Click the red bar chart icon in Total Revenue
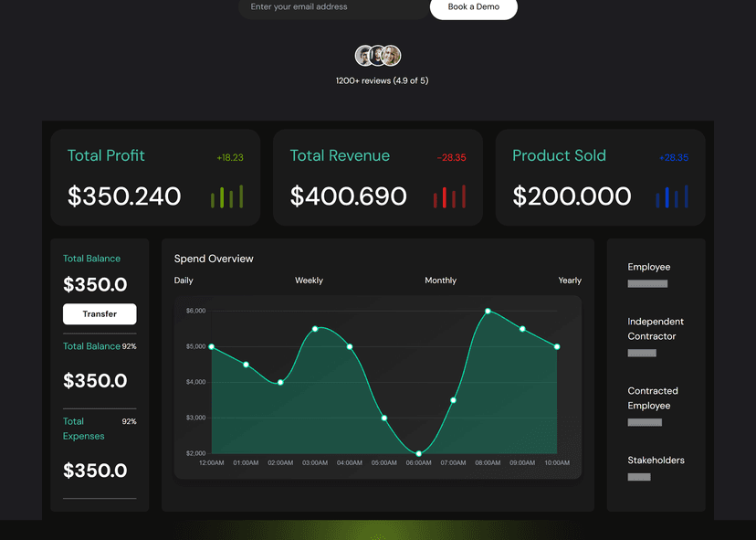Image resolution: width=756 pixels, height=540 pixels. click(x=449, y=196)
